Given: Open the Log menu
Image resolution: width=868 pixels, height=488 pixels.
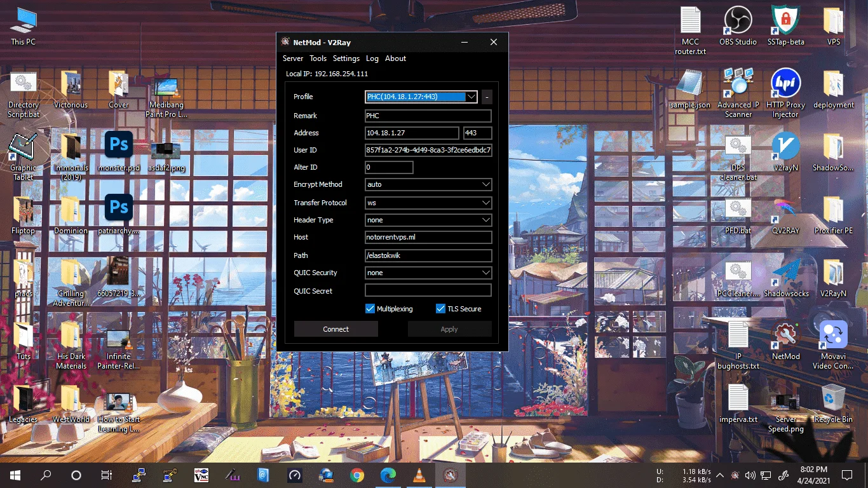Looking at the screenshot, I should pyautogui.click(x=372, y=58).
